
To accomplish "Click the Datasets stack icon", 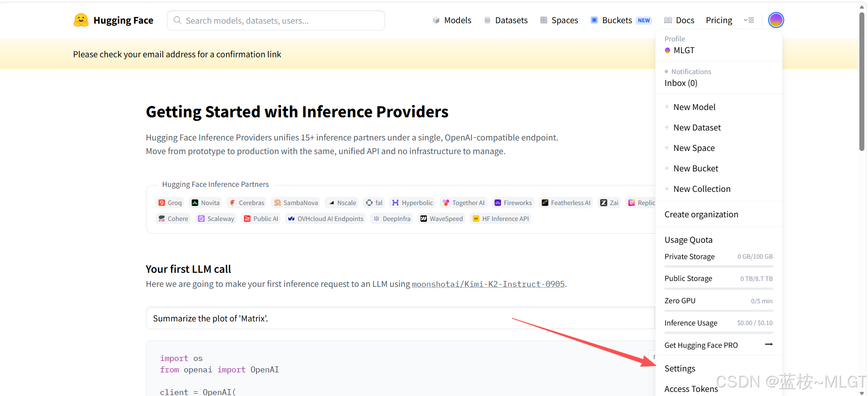I will (x=487, y=20).
